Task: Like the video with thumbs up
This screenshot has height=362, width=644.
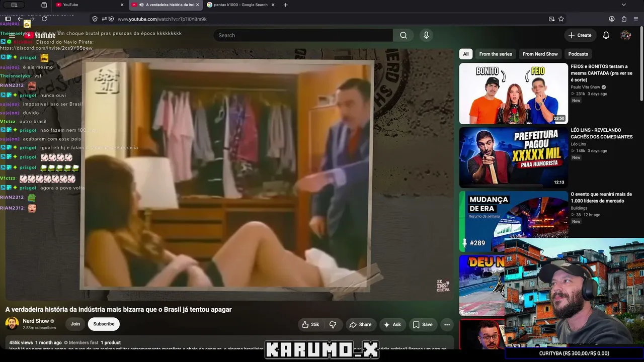Action: point(310,325)
